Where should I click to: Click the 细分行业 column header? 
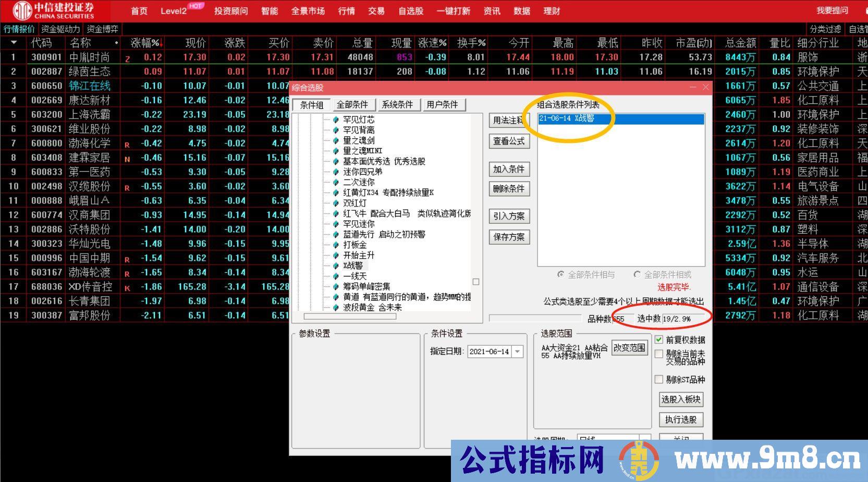[x=818, y=43]
